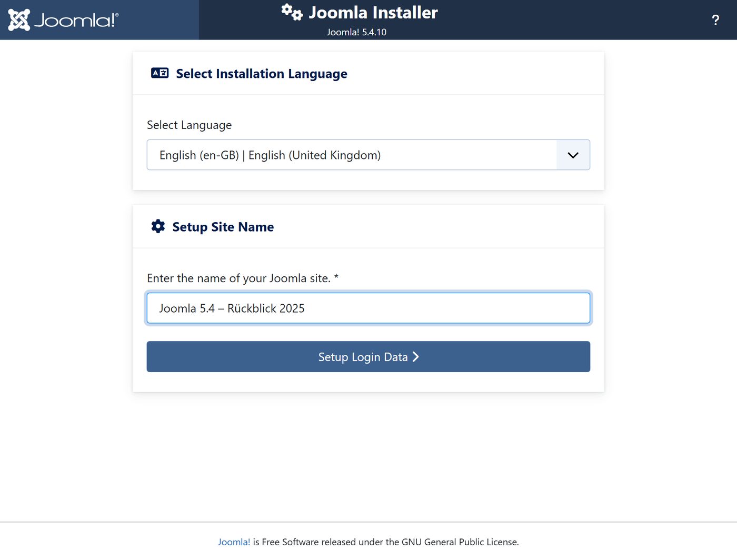Click the GNU General Public License text

460,542
